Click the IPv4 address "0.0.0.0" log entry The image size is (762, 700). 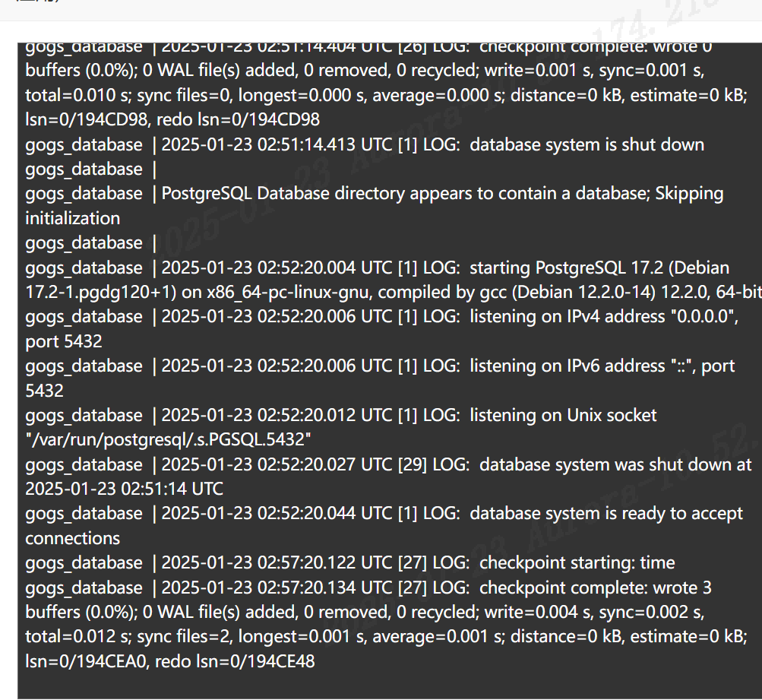click(382, 329)
